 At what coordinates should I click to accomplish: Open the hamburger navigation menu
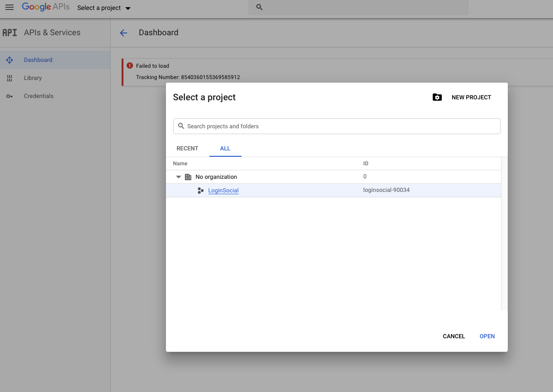click(9, 8)
